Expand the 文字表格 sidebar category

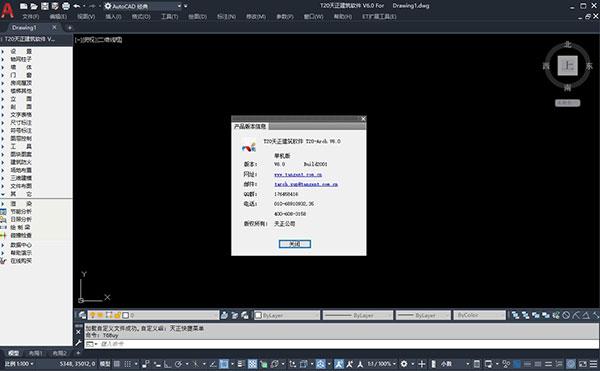(21, 115)
